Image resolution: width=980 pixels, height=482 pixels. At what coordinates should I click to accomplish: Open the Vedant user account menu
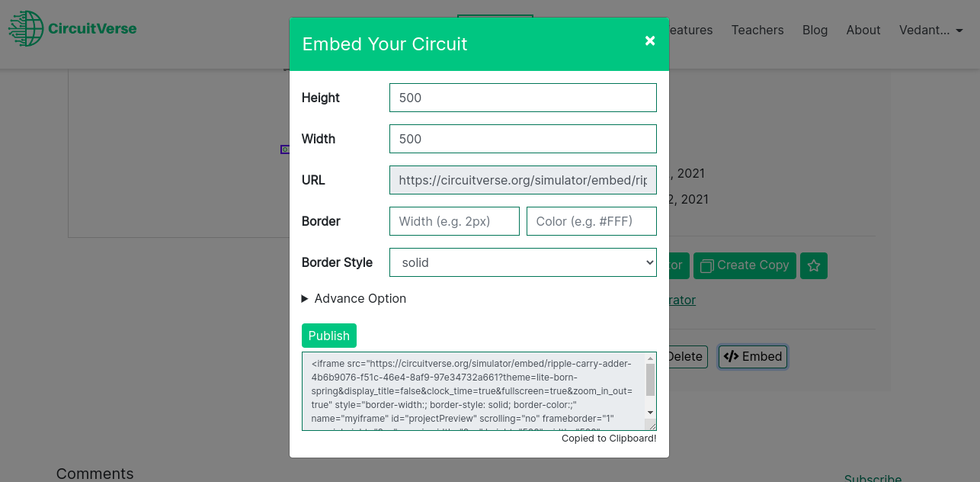(x=931, y=30)
